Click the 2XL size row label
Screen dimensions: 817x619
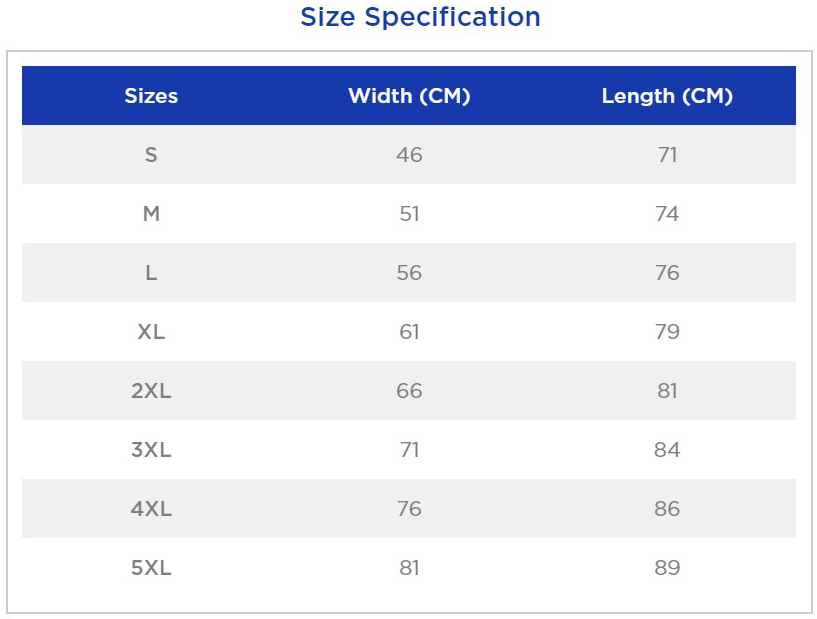(151, 391)
